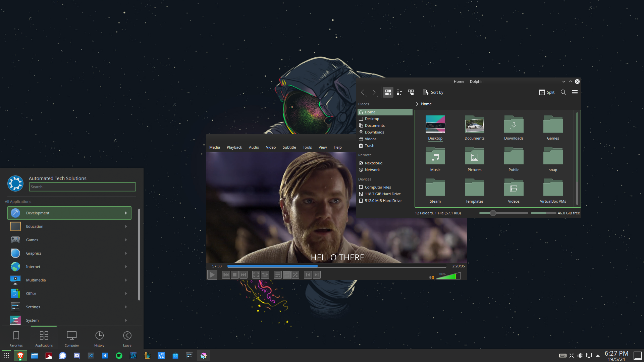Expand the Graphics category
Image resolution: width=644 pixels, height=362 pixels.
(x=69, y=253)
